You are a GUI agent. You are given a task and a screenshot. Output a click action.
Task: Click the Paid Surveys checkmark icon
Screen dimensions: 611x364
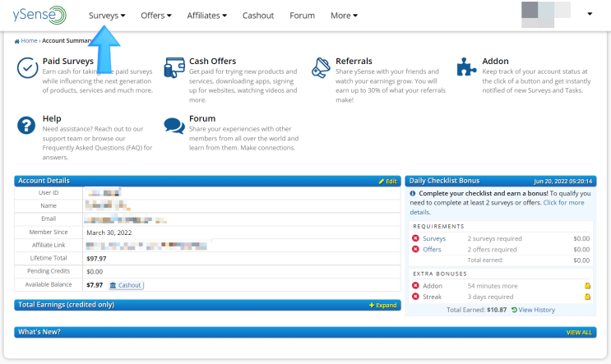(x=27, y=67)
